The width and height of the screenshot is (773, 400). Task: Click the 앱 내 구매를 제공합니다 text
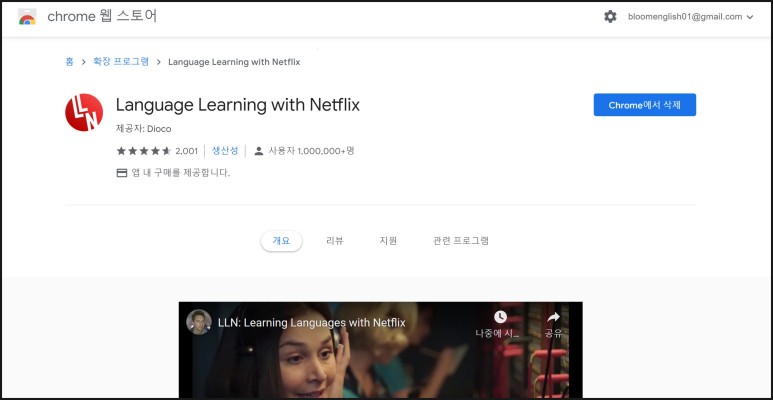tap(181, 173)
